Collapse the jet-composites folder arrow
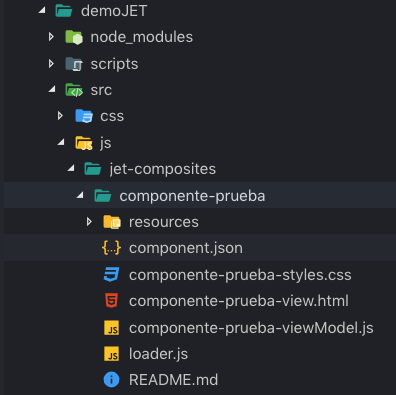 71,168
